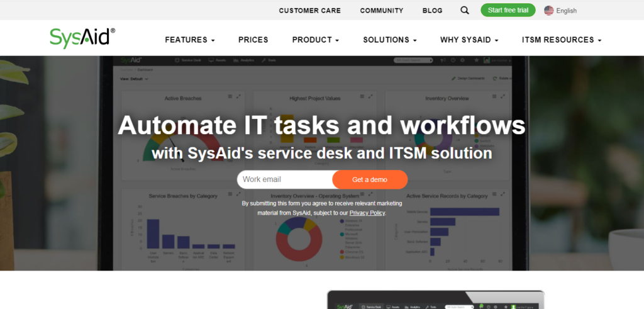Go to the Prices page

pos(253,40)
